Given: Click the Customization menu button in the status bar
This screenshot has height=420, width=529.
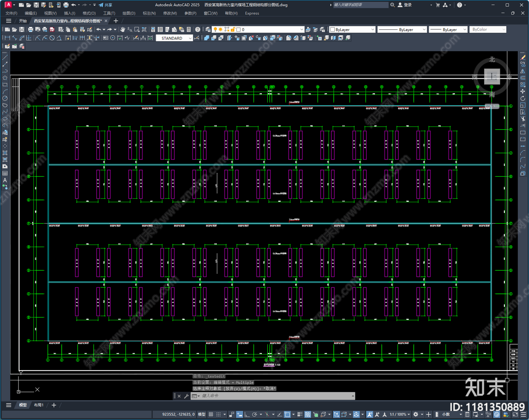Looking at the screenshot, I should (523, 414).
